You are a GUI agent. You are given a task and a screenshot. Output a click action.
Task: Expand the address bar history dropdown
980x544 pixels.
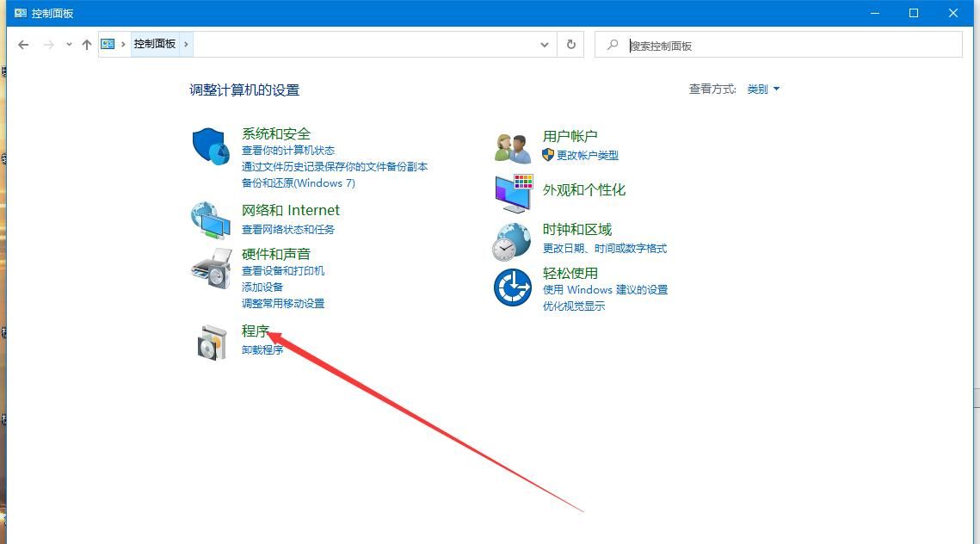tap(545, 45)
